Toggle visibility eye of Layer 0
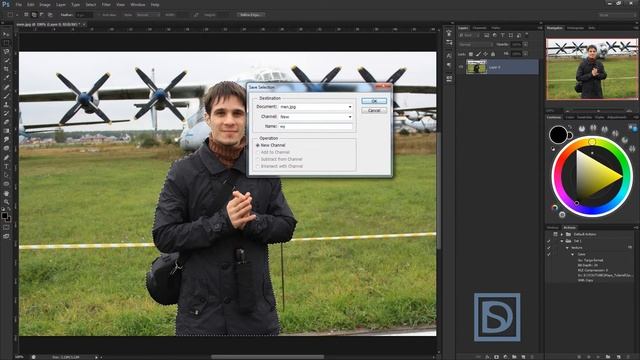The height and width of the screenshot is (360, 640). pyautogui.click(x=461, y=67)
